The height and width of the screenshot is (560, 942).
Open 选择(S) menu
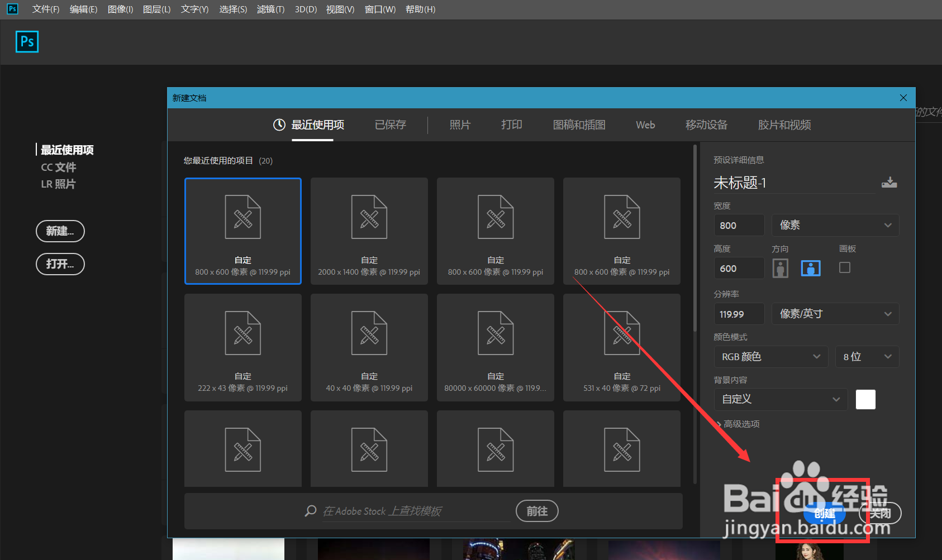point(233,9)
